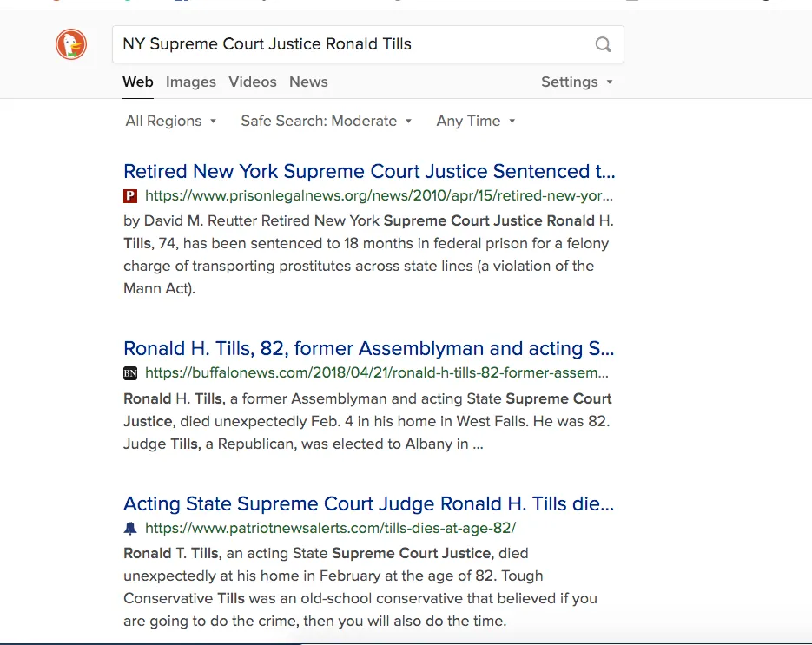Expand the Safe Search: Moderate dropdown

click(x=327, y=121)
